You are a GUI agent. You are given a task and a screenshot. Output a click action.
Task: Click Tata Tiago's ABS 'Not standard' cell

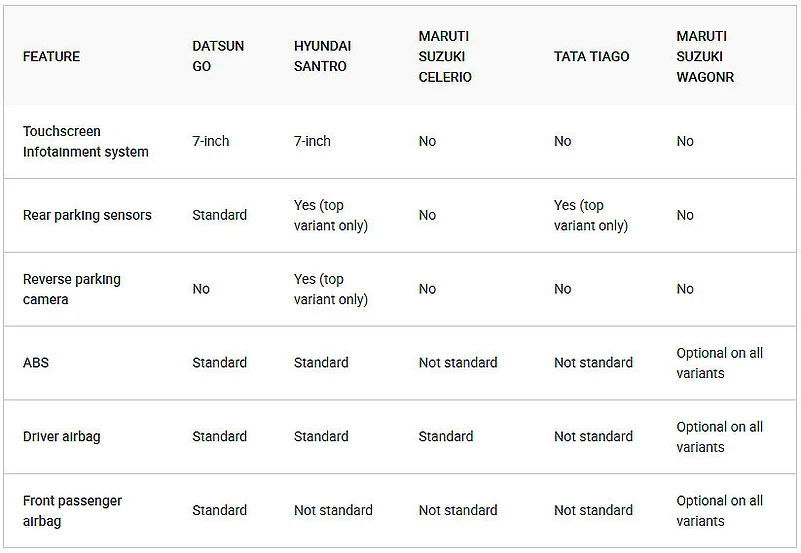tap(593, 363)
